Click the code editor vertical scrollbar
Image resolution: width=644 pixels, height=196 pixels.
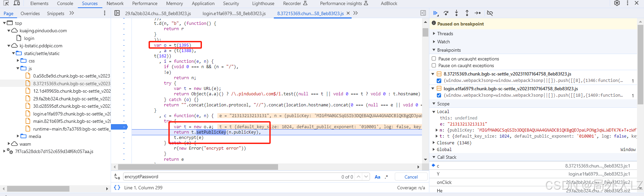pyautogui.click(x=425, y=32)
